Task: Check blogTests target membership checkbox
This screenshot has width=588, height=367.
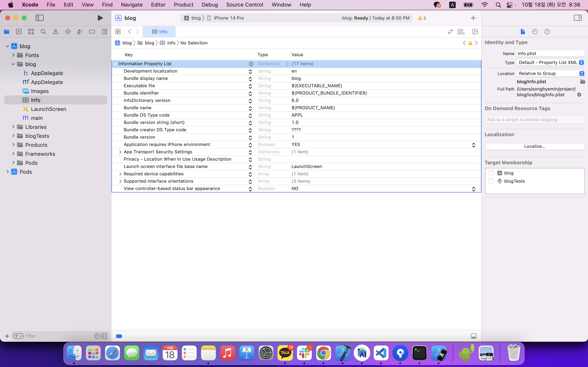Action: (x=491, y=181)
